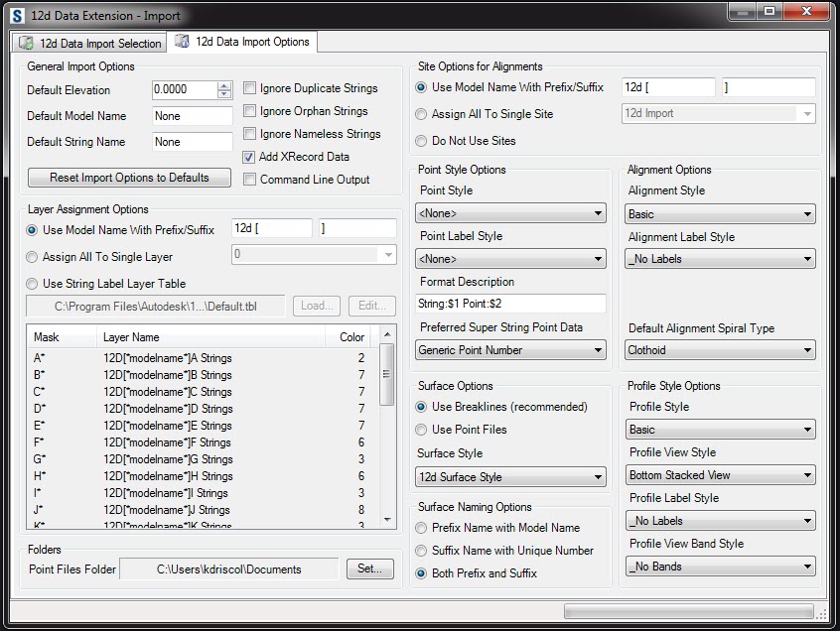This screenshot has width=840, height=631.
Task: Enable Ignore Nameless Strings checkbox
Action: [249, 133]
